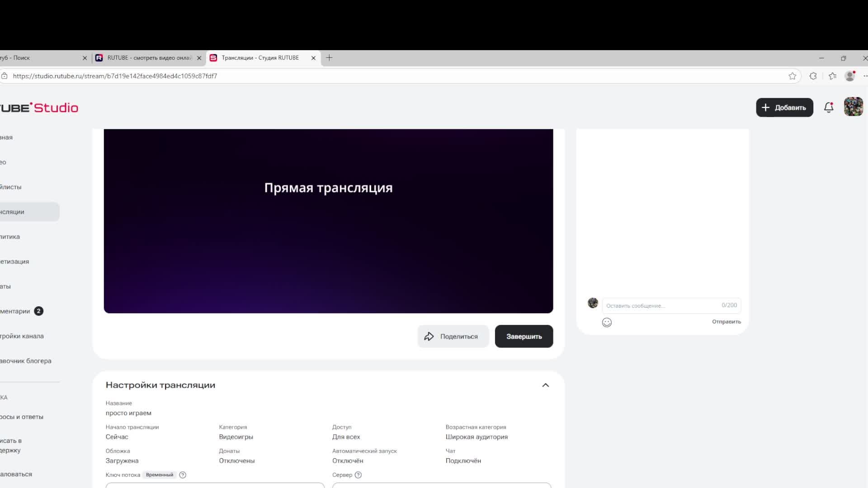868x488 pixels.
Task: Collapse the Настройки трансляции panel
Action: (x=546, y=385)
